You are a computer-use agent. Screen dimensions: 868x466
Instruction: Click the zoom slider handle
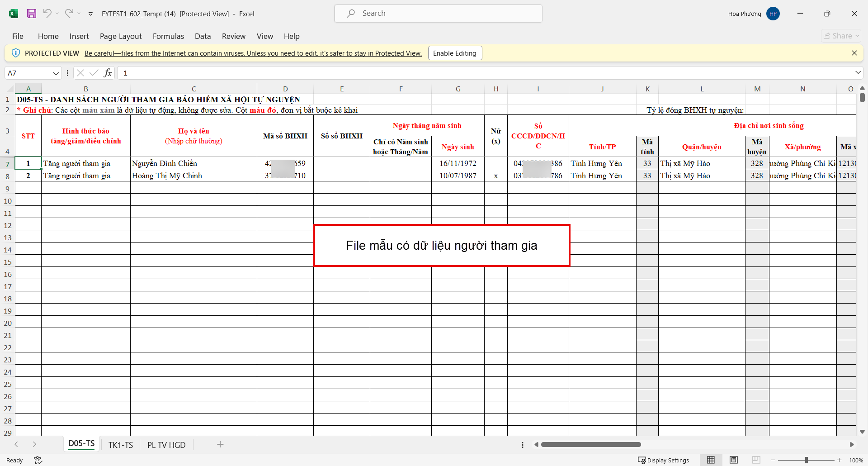coord(806,460)
